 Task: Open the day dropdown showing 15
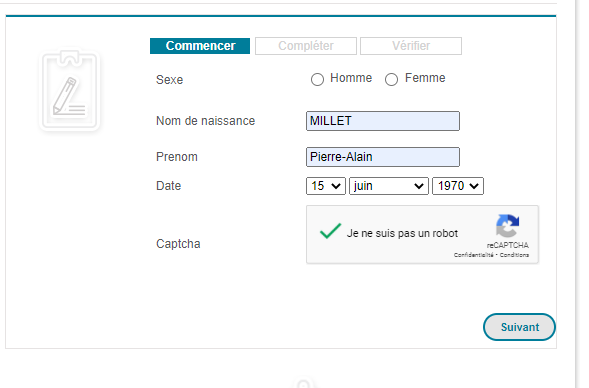(326, 186)
